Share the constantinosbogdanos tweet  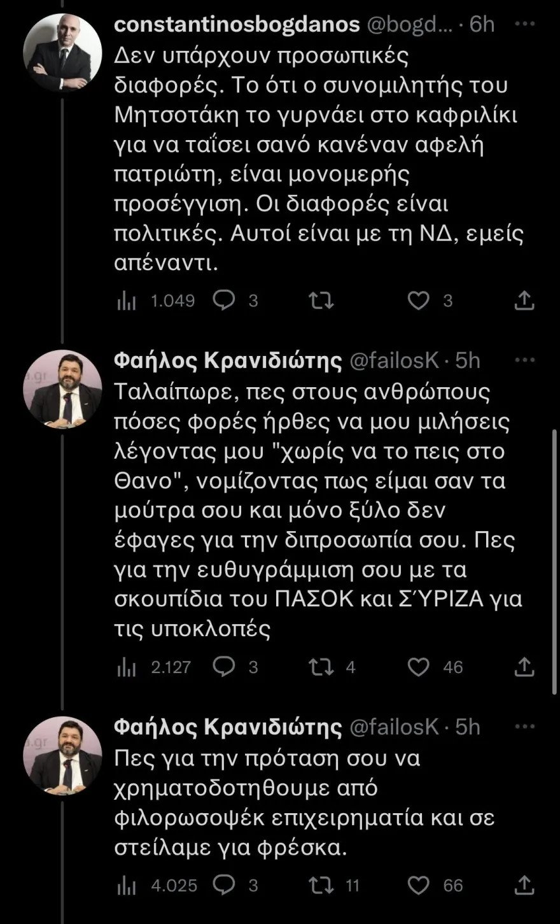[524, 300]
